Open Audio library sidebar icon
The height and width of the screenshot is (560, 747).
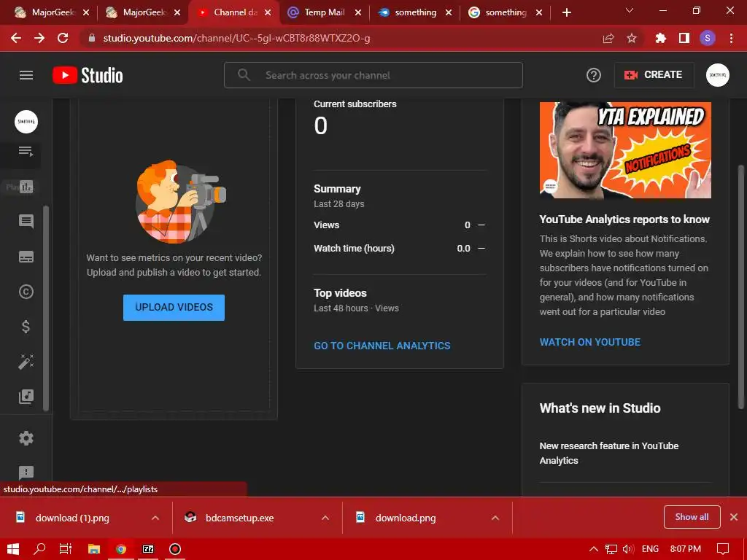26,397
